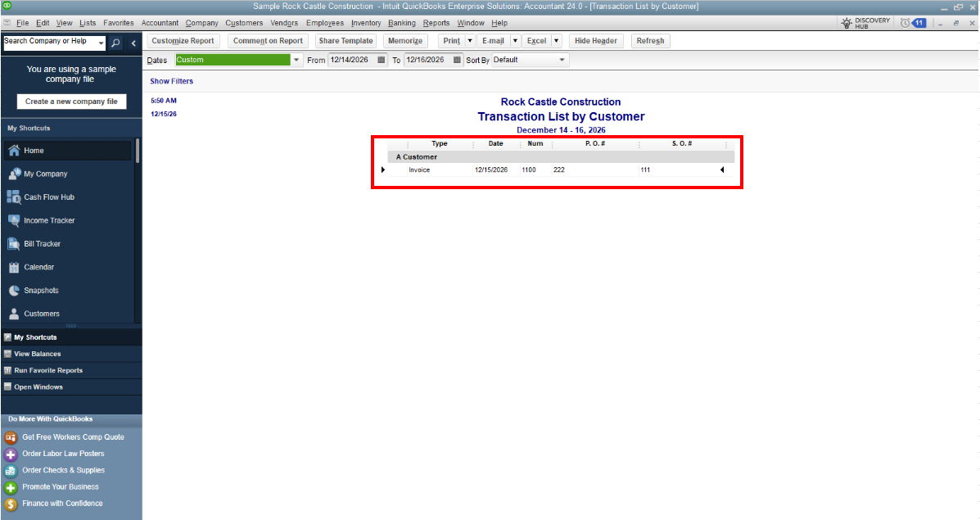Viewport: 980px width, 520px height.
Task: Click Memorize button
Action: (405, 41)
